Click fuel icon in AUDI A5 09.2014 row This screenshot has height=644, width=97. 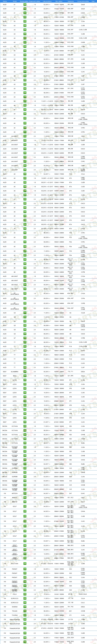click(25, 187)
